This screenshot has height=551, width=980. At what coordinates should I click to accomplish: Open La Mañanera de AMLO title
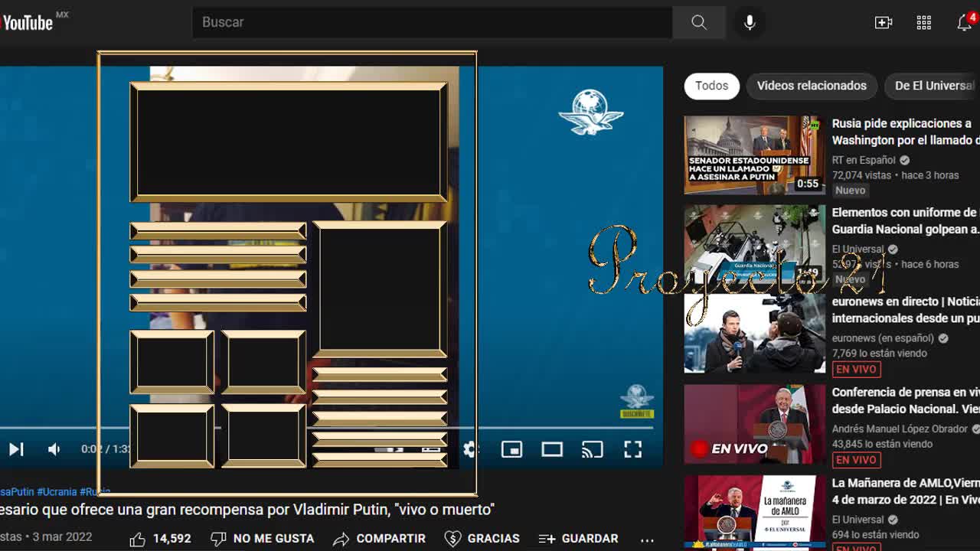coord(906,491)
